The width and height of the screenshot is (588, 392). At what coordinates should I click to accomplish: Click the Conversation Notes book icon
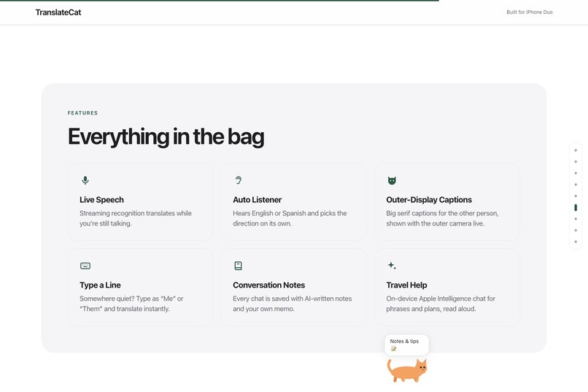click(x=238, y=266)
